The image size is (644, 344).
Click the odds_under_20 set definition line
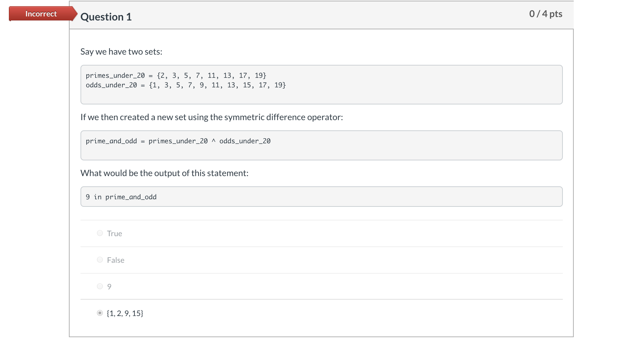(186, 85)
